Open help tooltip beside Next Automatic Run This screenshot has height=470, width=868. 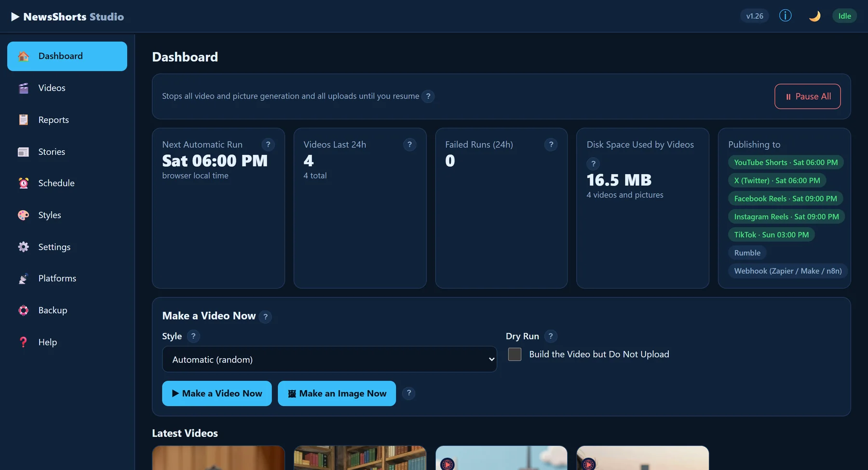coord(268,145)
